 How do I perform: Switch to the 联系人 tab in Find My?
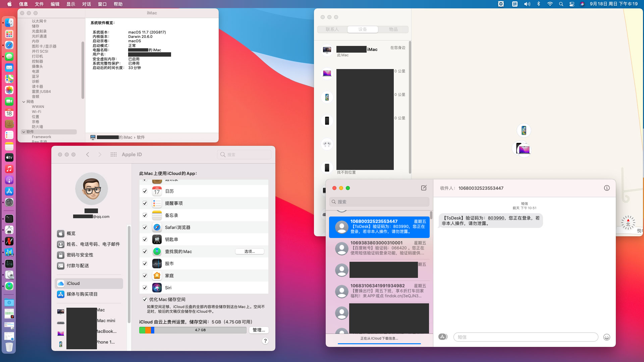332,29
